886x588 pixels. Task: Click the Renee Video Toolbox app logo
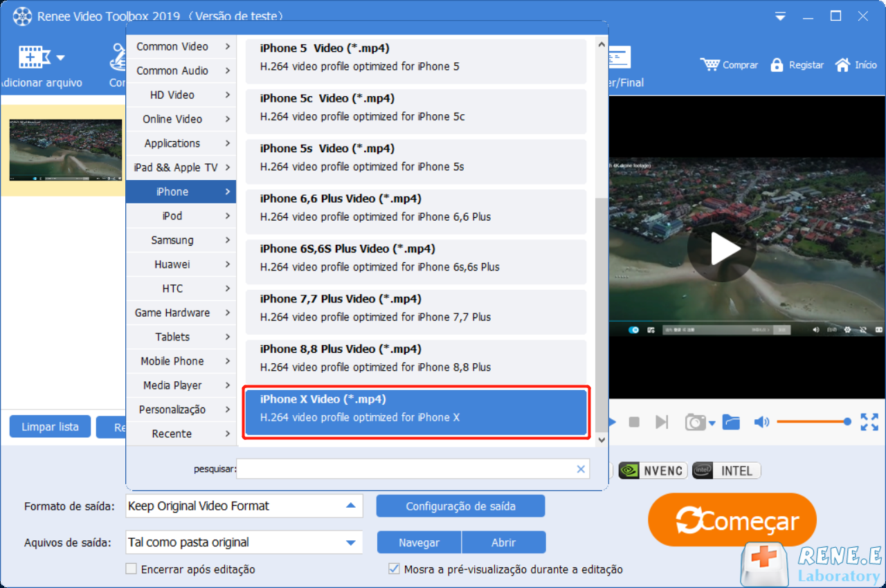(x=22, y=16)
